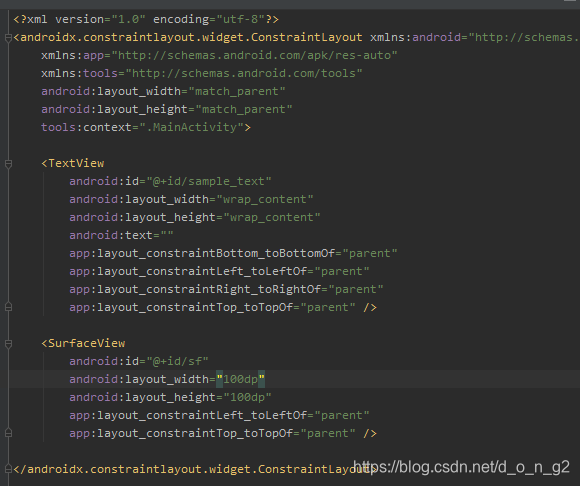Viewport: 580px width, 486px height.
Task: Click the tools:context ".MainActivity" value
Action: (x=191, y=127)
